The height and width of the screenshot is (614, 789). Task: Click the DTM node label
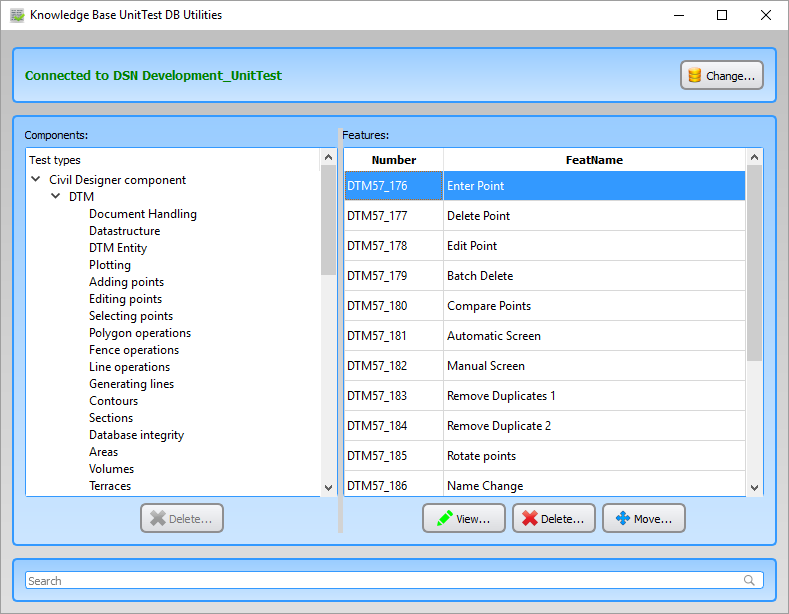point(82,197)
